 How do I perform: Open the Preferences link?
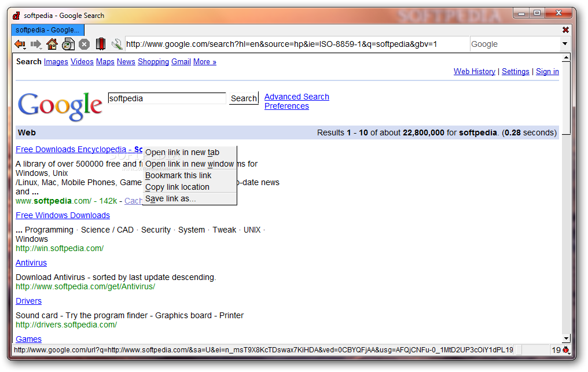[286, 106]
